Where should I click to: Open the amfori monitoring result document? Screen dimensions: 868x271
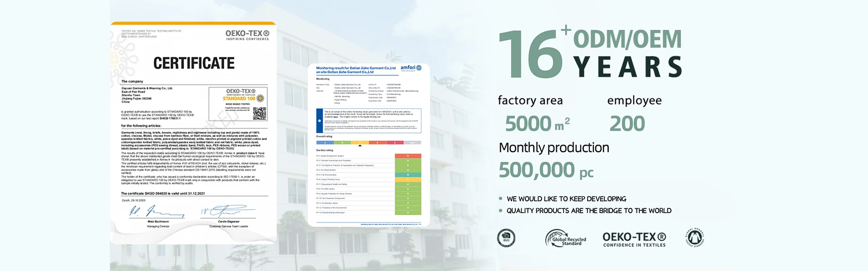368,145
